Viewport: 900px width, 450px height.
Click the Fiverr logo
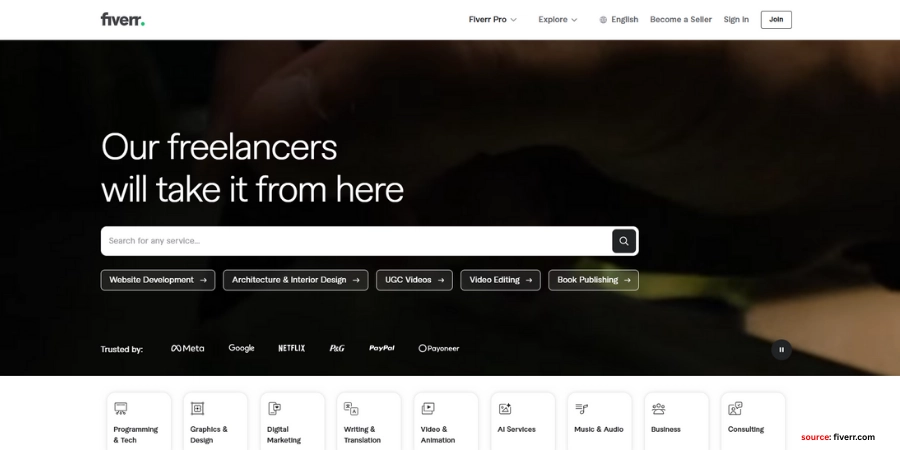122,19
